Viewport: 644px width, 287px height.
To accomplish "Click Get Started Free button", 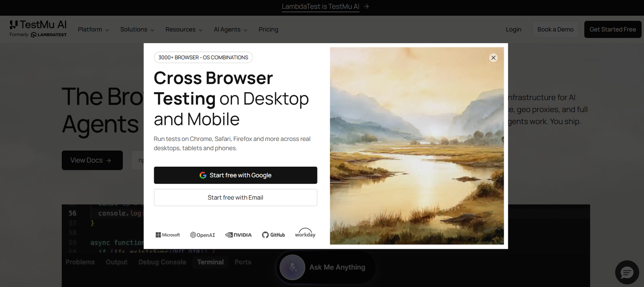I will point(613,29).
